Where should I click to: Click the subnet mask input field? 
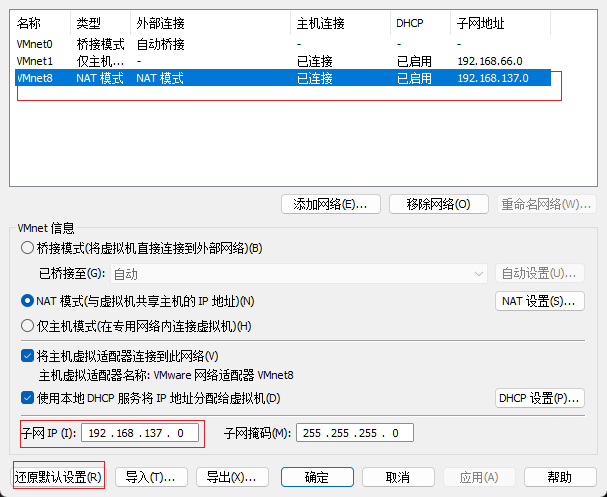(355, 433)
